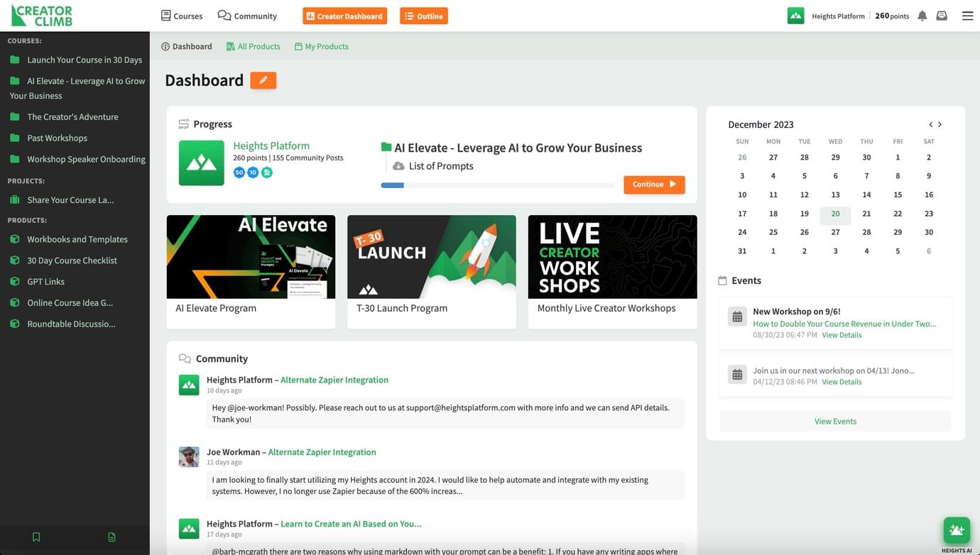980x555 pixels.
Task: Click the course progress bar
Action: [x=497, y=185]
